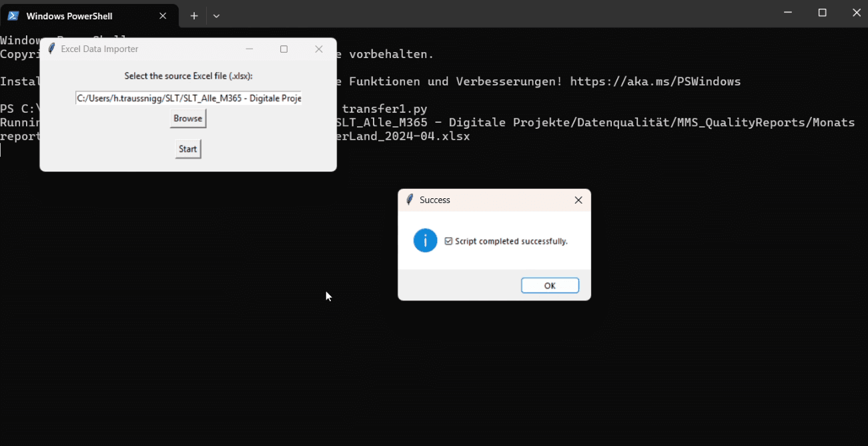Minimize the Excel Data Importer window

pyautogui.click(x=250, y=49)
